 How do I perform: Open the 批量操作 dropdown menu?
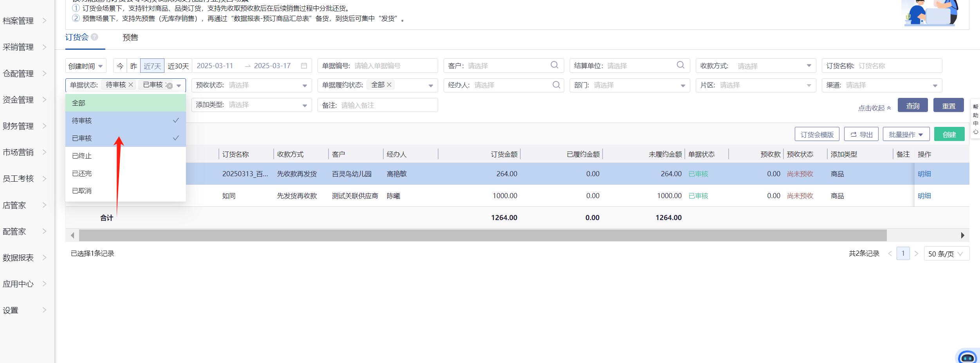coord(906,134)
